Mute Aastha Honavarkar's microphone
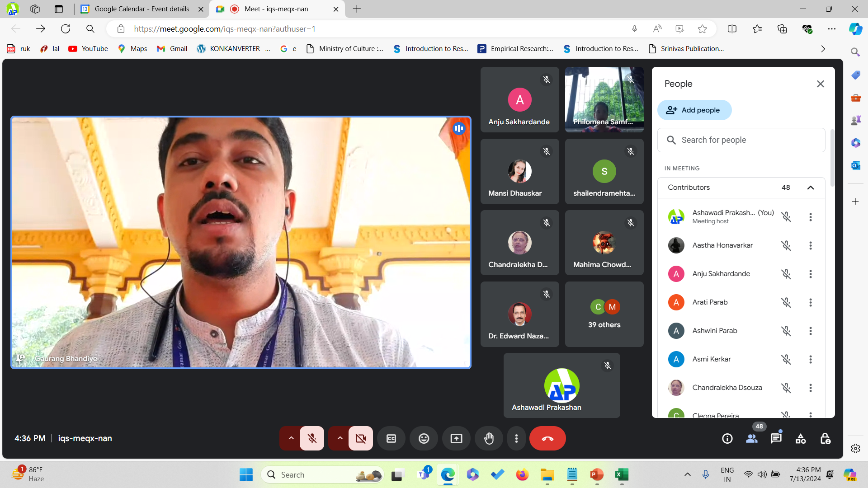The image size is (868, 488). (x=786, y=245)
